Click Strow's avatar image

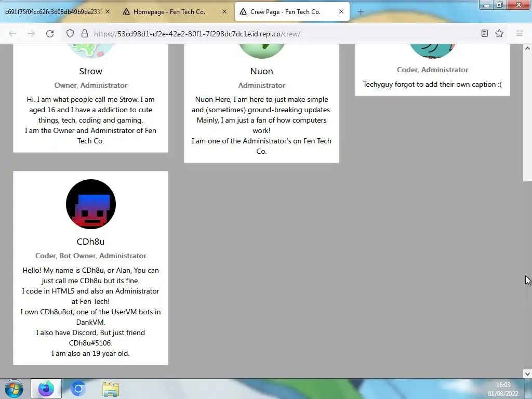click(x=90, y=51)
